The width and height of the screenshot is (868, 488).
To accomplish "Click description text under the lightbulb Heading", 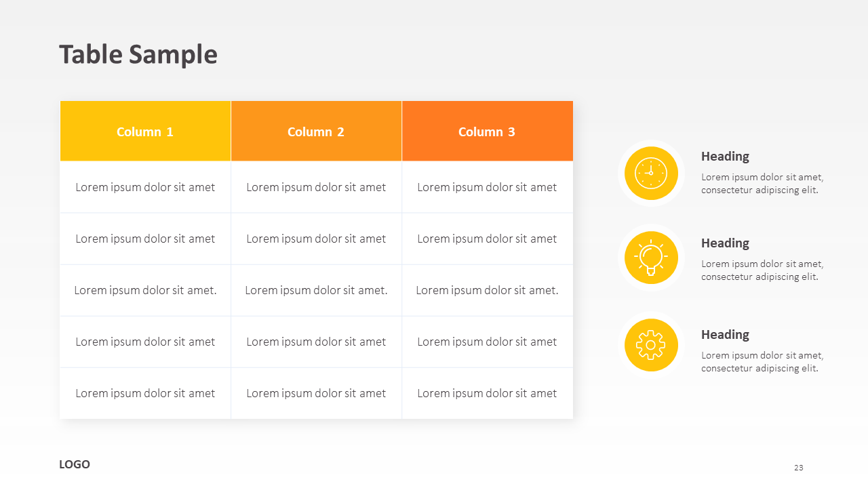I will tap(762, 270).
